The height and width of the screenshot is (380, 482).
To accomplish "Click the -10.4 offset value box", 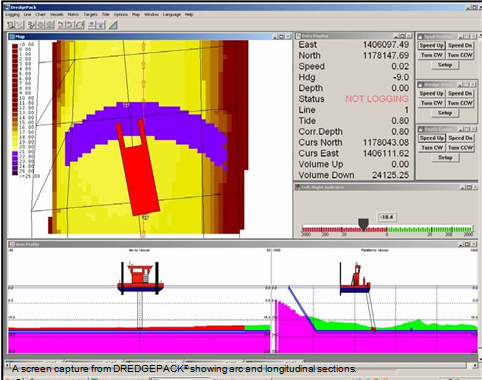I will [x=386, y=217].
